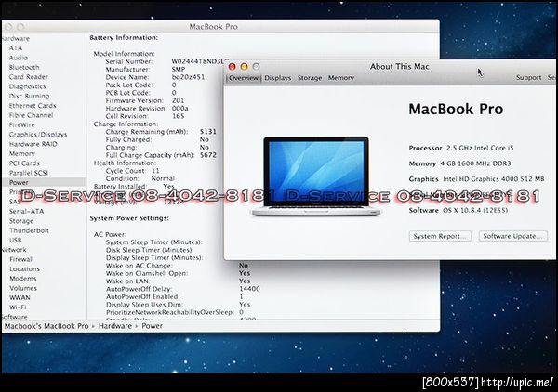558x392 pixels.
Task: Select ATA in the hardware sidebar
Action: click(x=16, y=48)
